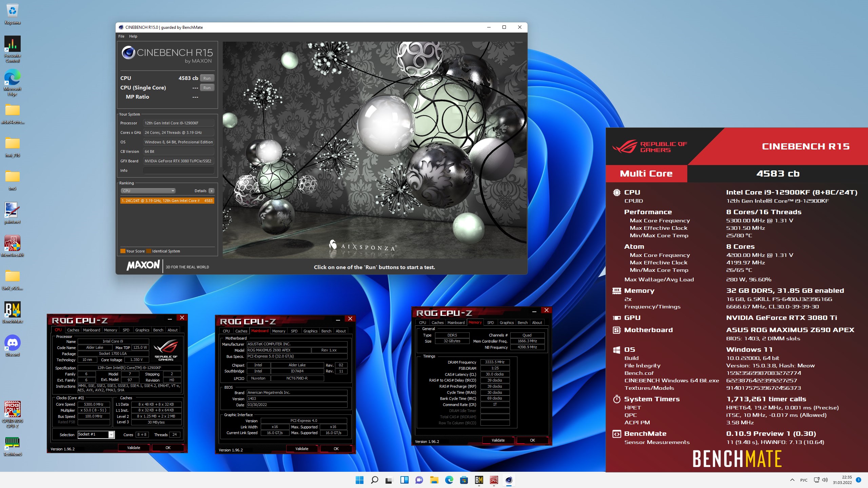Open the Recycle Bin desktop icon
Screen dimensions: 868x488
point(13,14)
